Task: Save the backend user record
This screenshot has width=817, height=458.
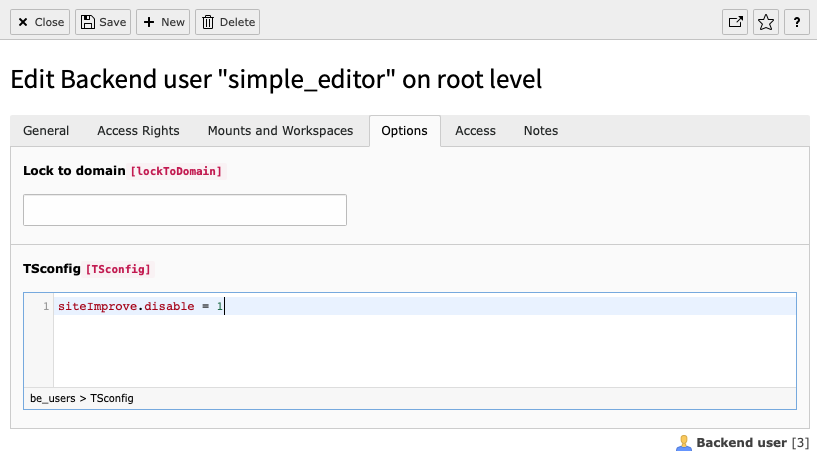Action: 103,22
